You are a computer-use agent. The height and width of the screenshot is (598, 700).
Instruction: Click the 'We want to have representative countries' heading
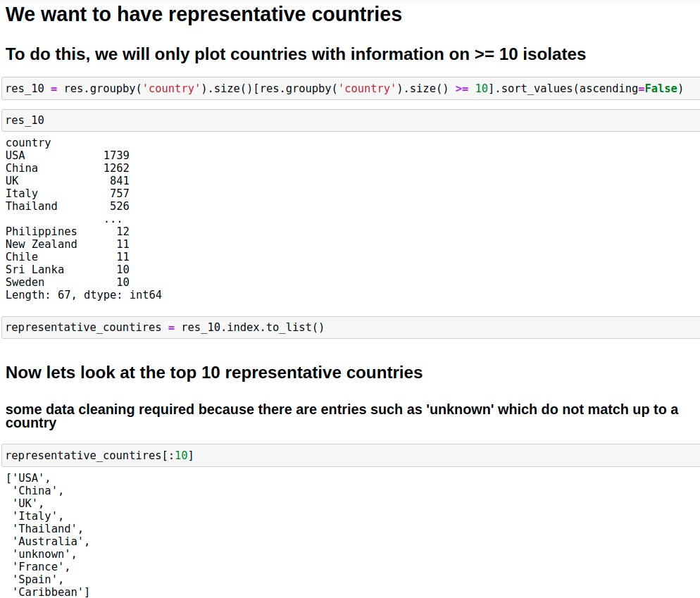204,14
